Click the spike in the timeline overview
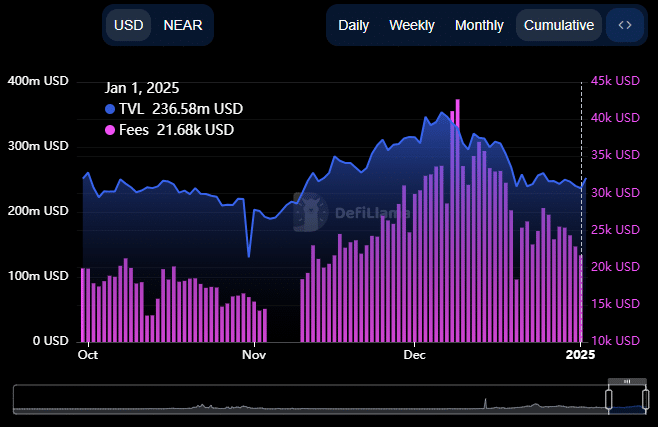Screen dimensions: 658x427 point(486,402)
